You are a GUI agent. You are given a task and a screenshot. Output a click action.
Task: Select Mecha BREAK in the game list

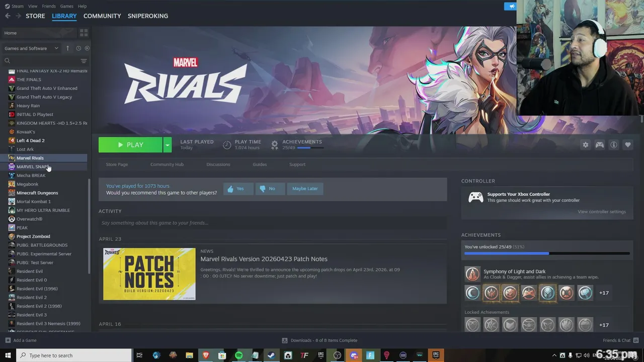[x=44, y=175]
